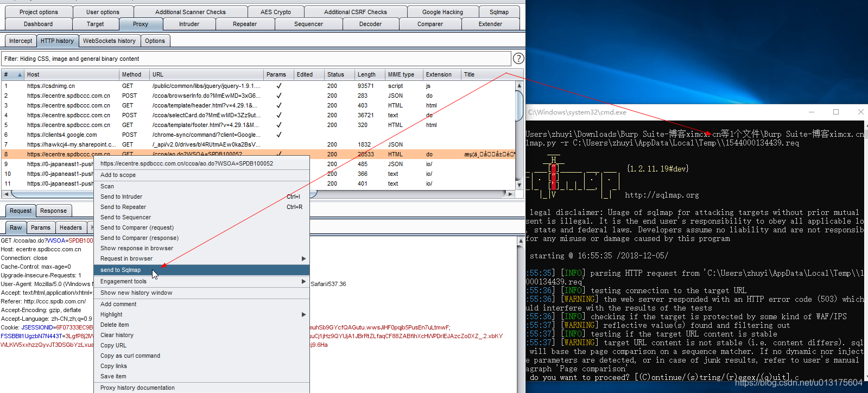The height and width of the screenshot is (393, 868).
Task: Expand the Request in browser submenu
Action: [x=303, y=258]
